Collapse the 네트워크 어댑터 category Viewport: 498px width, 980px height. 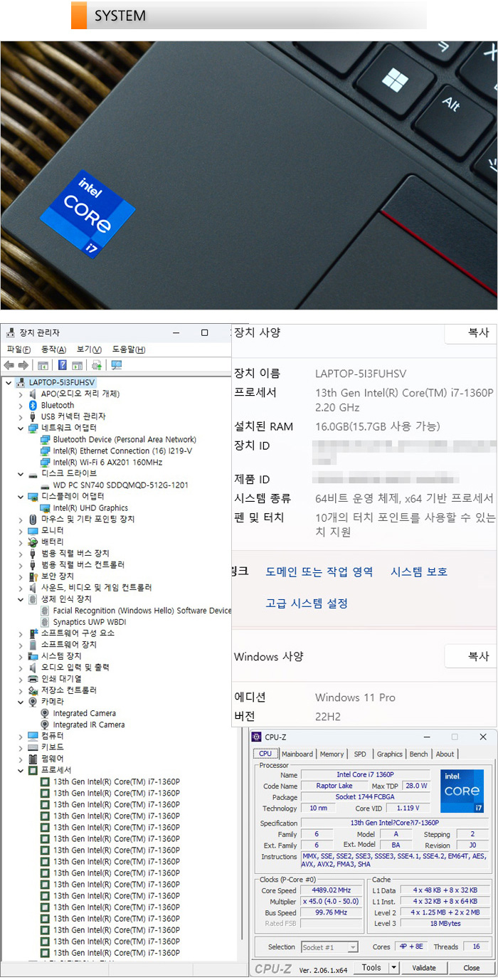(21, 428)
